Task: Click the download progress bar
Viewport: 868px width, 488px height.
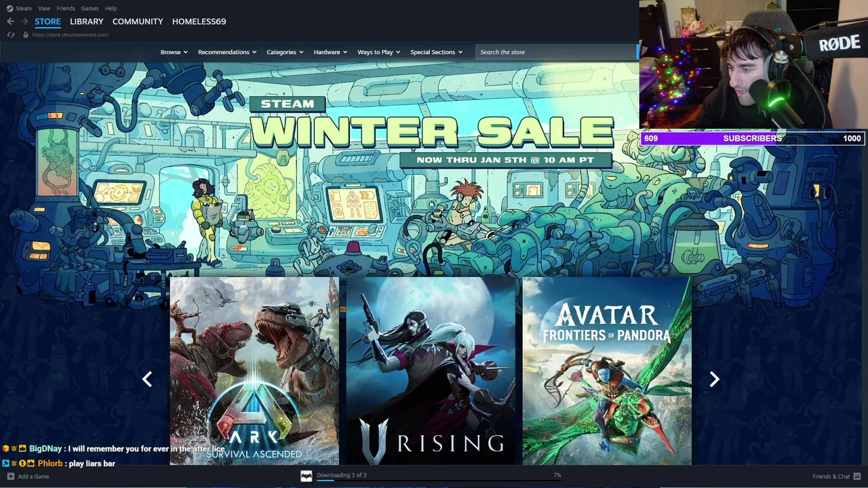Action: (x=439, y=481)
